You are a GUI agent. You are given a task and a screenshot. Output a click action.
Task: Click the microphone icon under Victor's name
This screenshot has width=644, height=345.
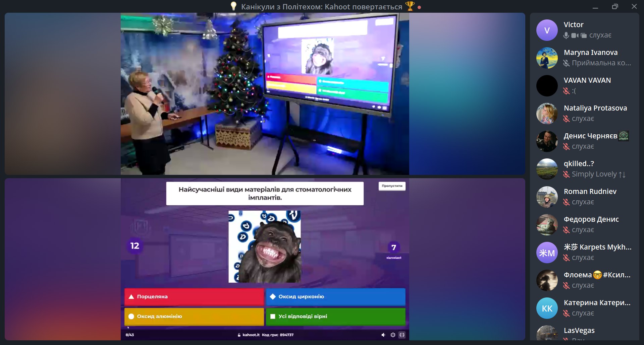coord(566,35)
